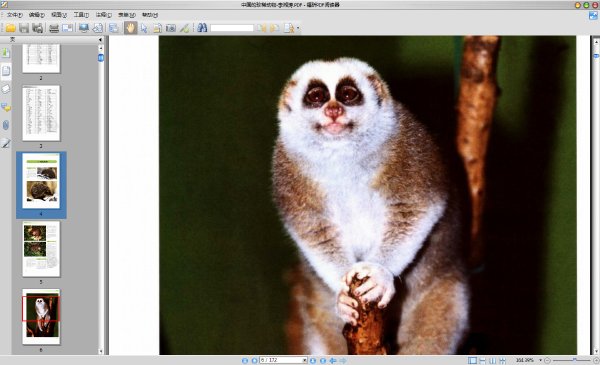Open the fourth menu (Tools) in menu bar
600x365 pixels.
81,15
